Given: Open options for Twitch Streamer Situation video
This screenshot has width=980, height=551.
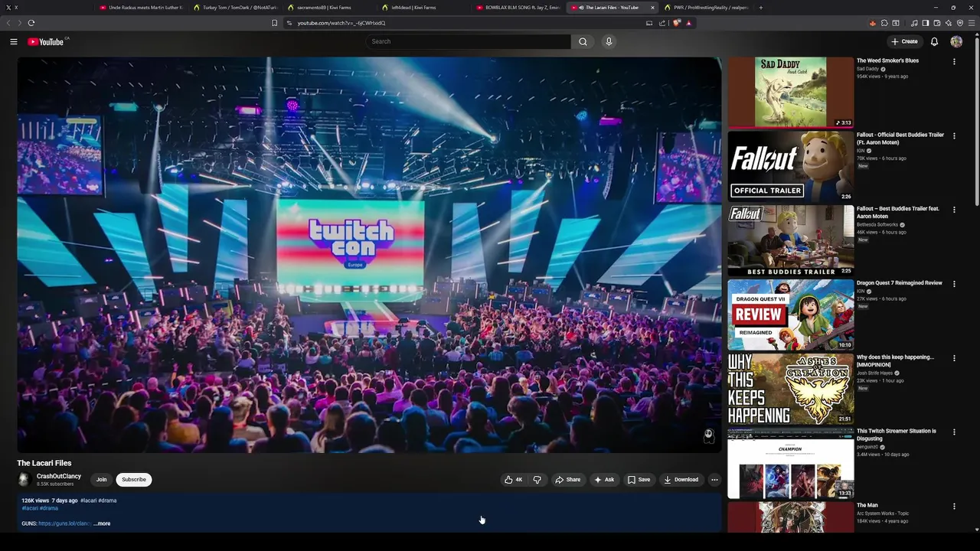Looking at the screenshot, I should (954, 432).
